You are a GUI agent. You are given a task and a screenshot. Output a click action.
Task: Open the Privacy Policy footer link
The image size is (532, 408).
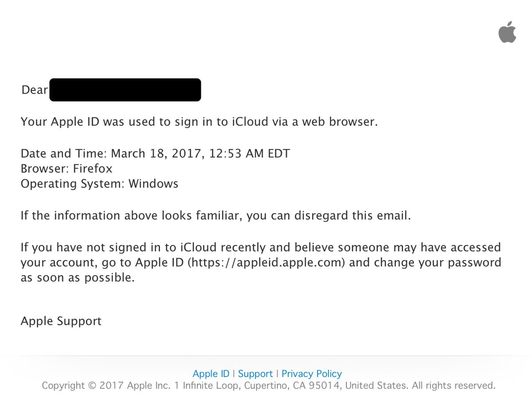coord(312,374)
